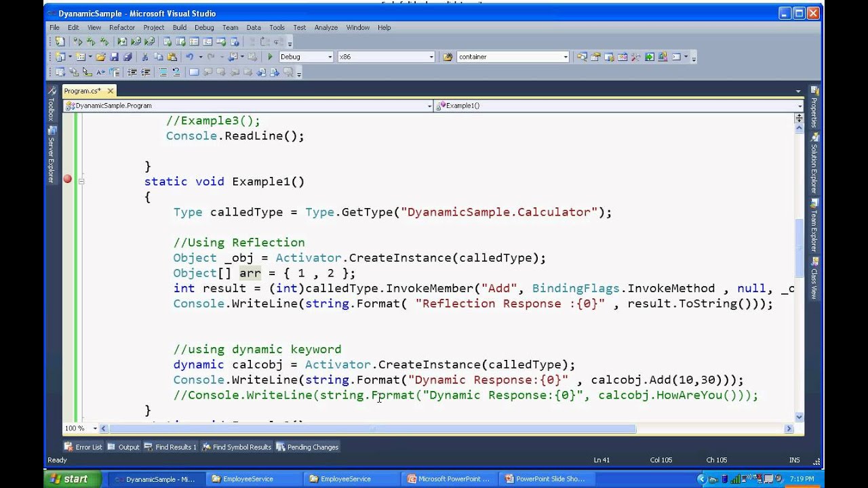Click the New Project toolbar icon

tap(60, 57)
